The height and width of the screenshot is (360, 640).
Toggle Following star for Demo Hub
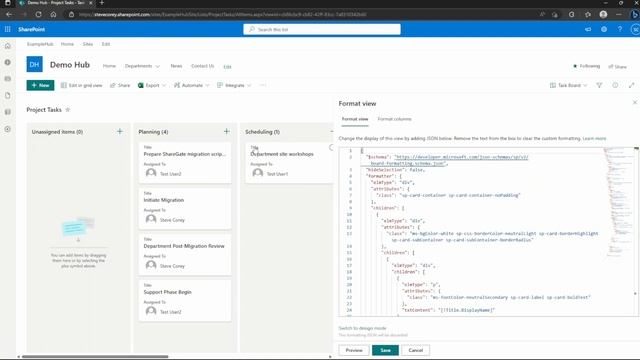point(575,66)
